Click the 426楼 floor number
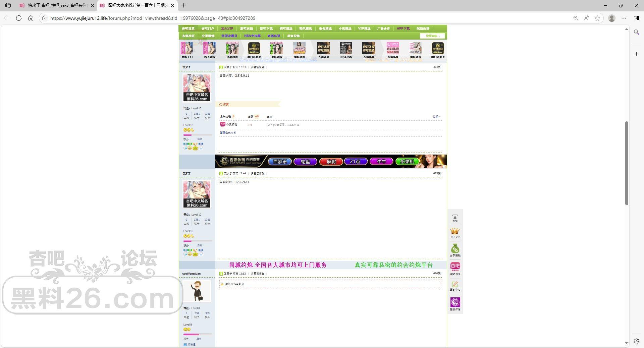Image resolution: width=644 pixels, height=348 pixels. [437, 273]
